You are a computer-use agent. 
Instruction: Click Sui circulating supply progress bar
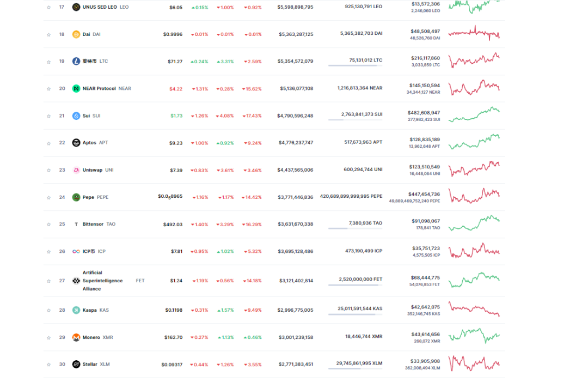point(355,120)
